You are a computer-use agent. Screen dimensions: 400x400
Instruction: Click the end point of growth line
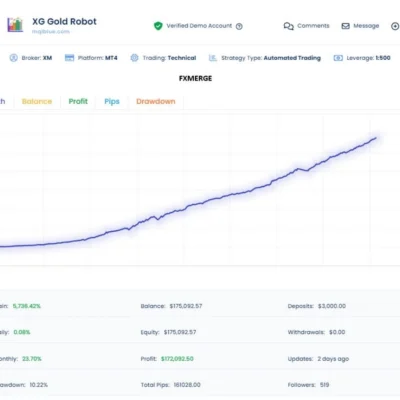[376, 138]
